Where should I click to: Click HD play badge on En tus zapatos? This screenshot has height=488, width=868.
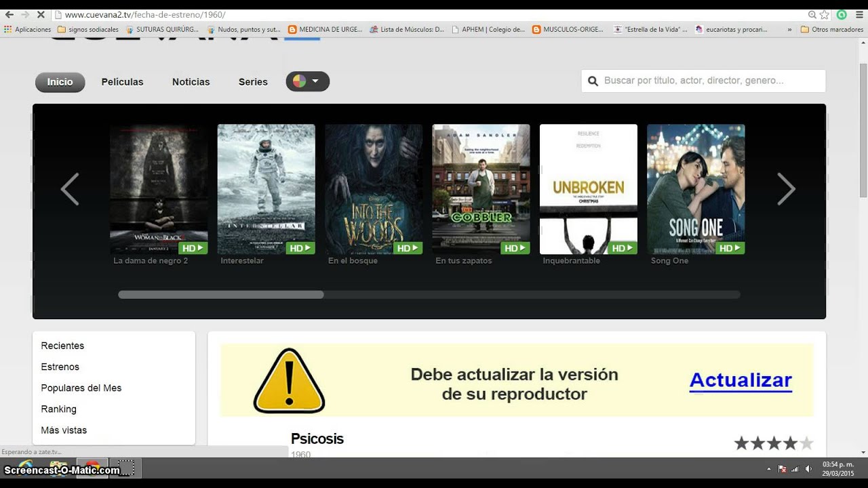point(515,248)
